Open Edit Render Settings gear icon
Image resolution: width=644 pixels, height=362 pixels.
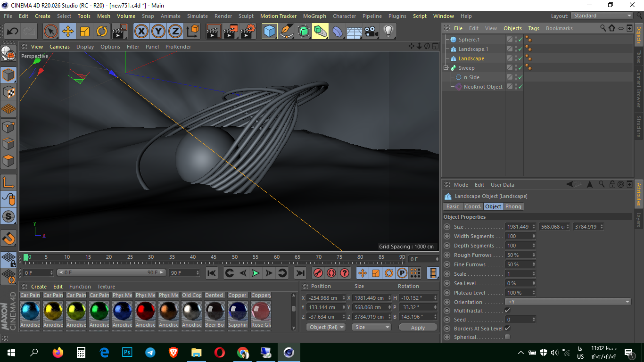248,32
